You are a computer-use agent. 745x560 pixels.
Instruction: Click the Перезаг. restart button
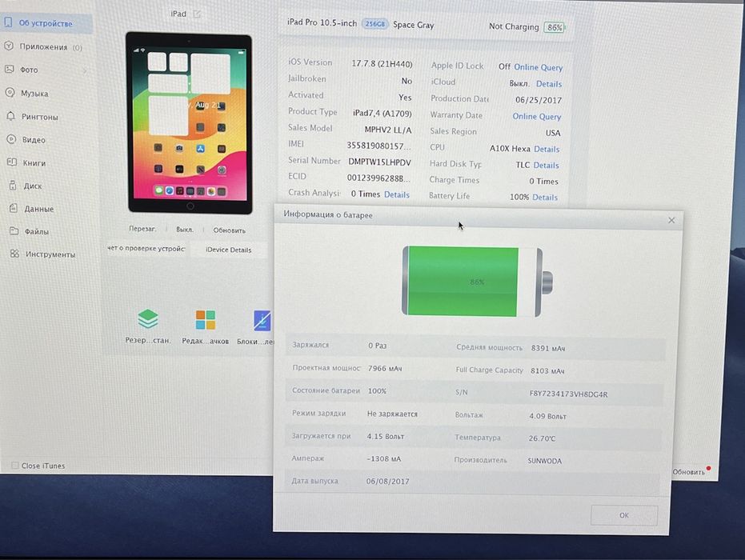coord(142,229)
